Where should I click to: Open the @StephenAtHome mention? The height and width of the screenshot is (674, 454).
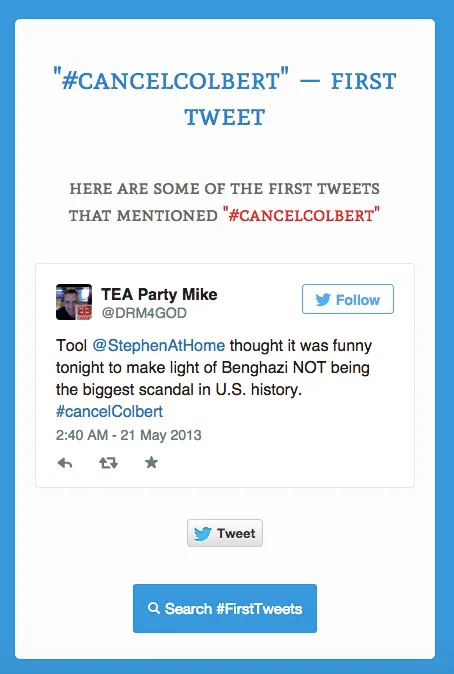(x=159, y=346)
